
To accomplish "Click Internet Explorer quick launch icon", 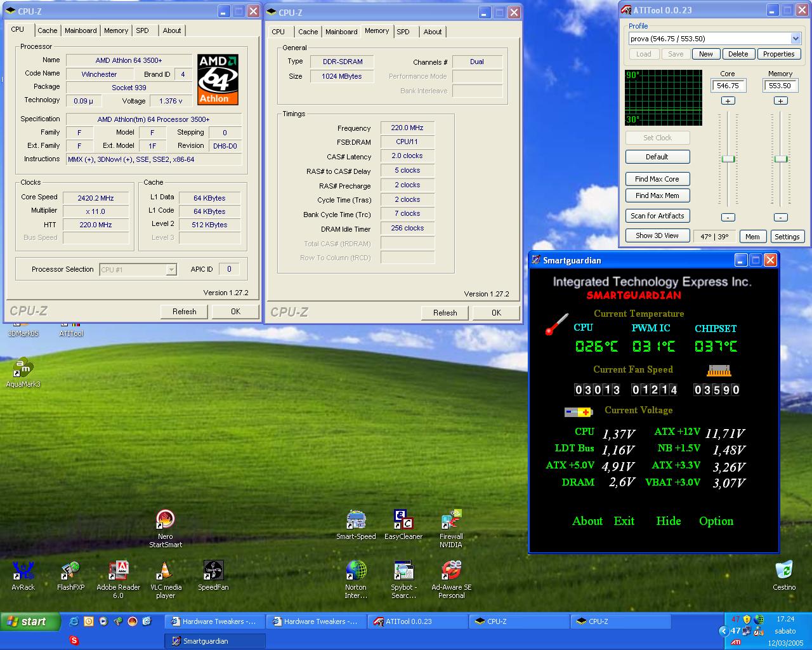I will pyautogui.click(x=74, y=621).
